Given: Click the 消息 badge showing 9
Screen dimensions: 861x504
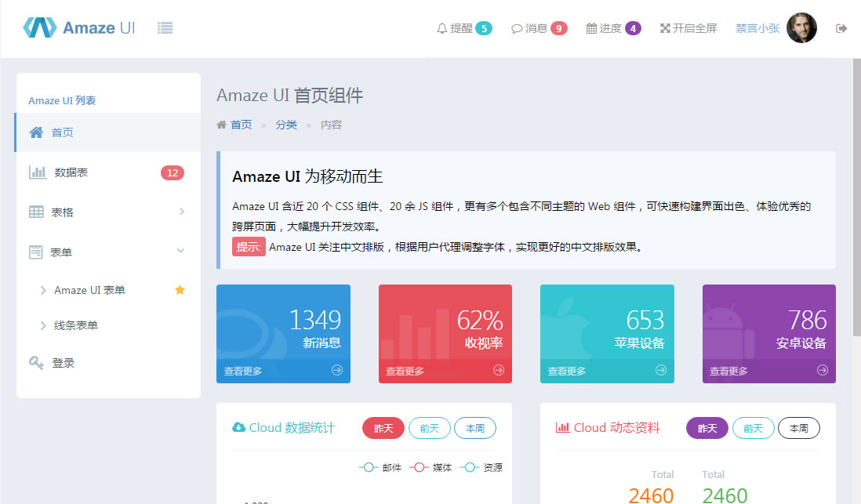Looking at the screenshot, I should 559,28.
